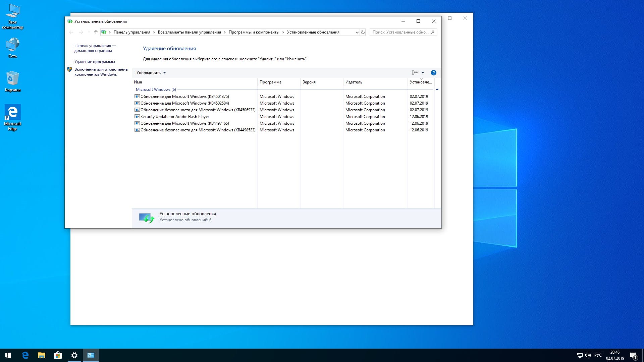644x362 pixels.
Task: Open the volume tray icon
Action: coord(588,355)
